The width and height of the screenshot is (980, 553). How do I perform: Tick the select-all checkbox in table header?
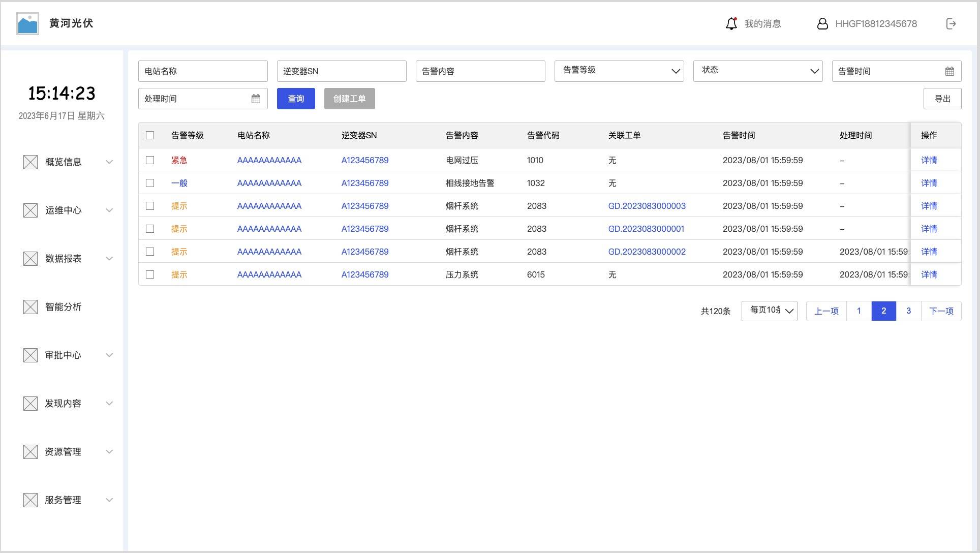(x=150, y=135)
